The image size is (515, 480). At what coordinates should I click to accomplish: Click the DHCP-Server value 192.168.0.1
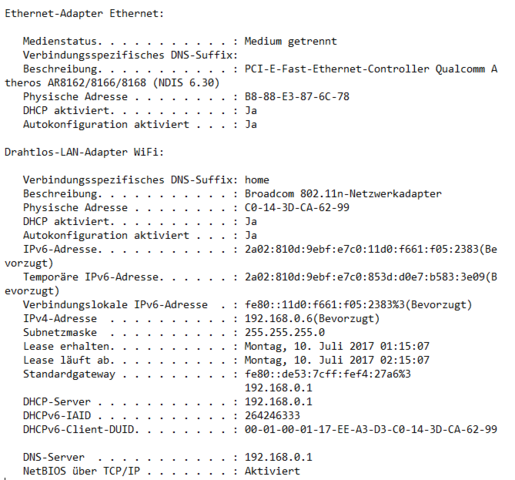point(279,402)
